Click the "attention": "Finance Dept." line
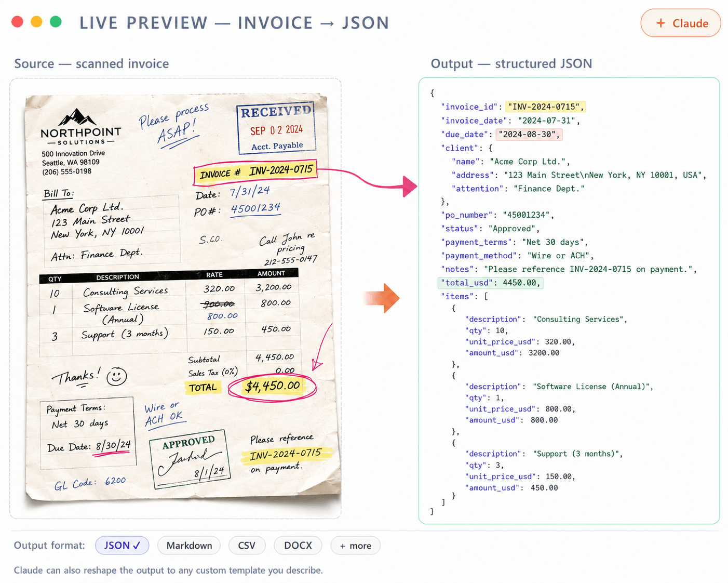The image size is (728, 583). coord(518,189)
